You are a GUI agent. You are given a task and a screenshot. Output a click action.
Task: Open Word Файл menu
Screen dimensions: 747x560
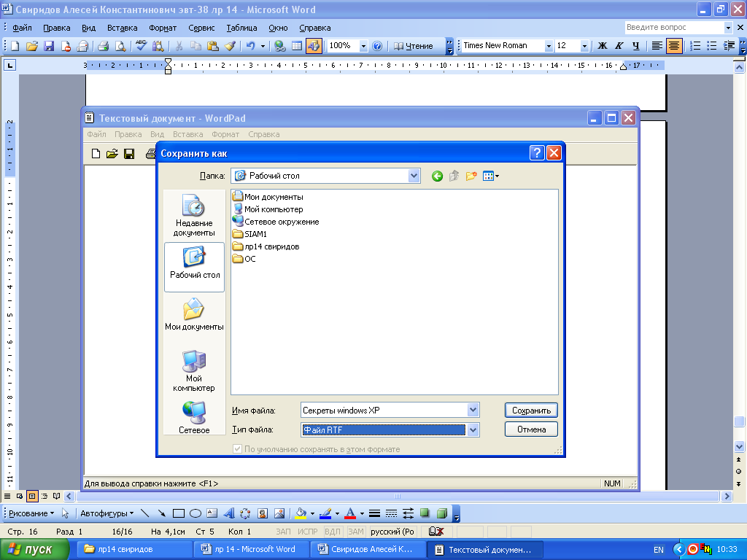(x=23, y=28)
